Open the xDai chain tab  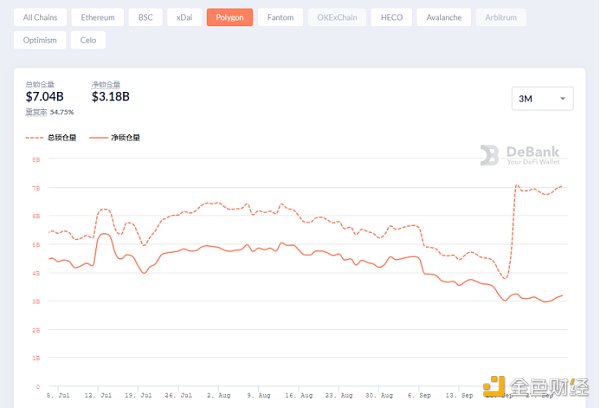pyautogui.click(x=183, y=17)
